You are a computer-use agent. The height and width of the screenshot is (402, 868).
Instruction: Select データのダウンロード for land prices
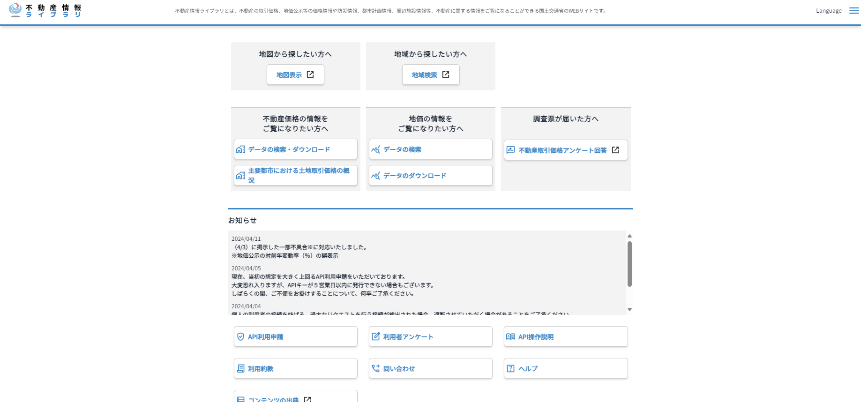[x=430, y=176]
